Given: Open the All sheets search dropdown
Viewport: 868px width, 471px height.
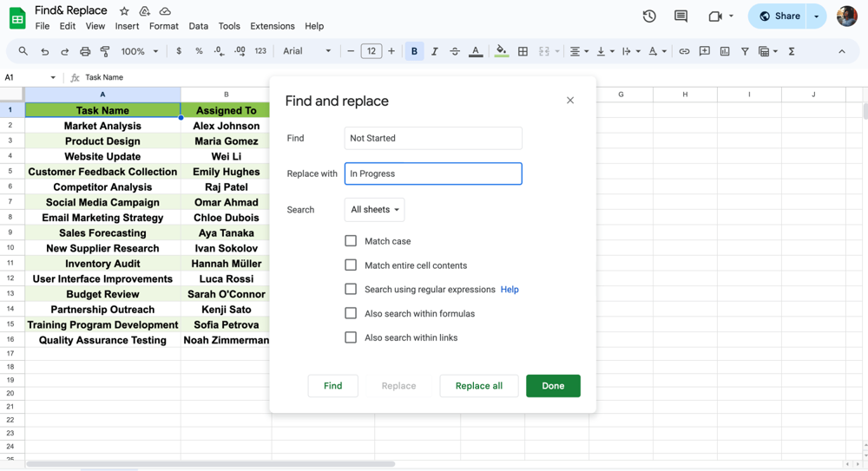Looking at the screenshot, I should point(374,210).
